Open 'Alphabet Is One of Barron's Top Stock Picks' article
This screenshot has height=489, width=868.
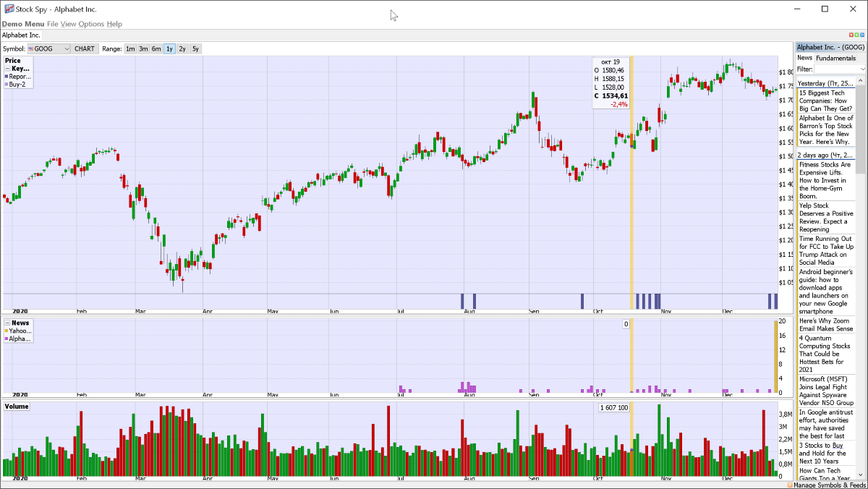pos(826,130)
